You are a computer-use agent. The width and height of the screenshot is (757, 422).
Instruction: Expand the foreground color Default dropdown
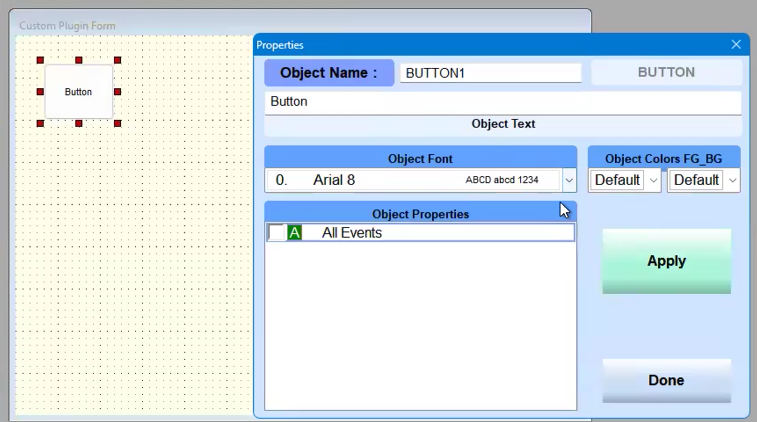tap(653, 180)
